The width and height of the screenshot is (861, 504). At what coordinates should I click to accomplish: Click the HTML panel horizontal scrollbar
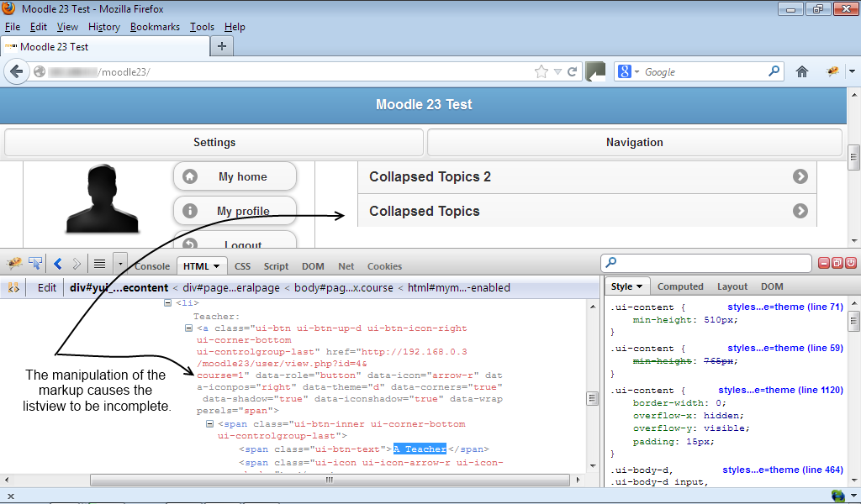pyautogui.click(x=330, y=480)
